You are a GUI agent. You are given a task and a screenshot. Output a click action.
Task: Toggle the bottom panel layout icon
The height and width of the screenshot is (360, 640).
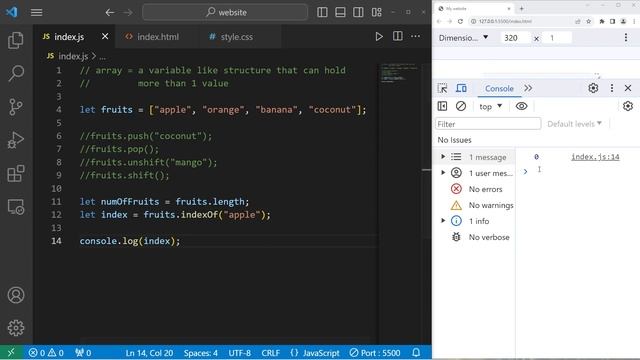pos(340,12)
